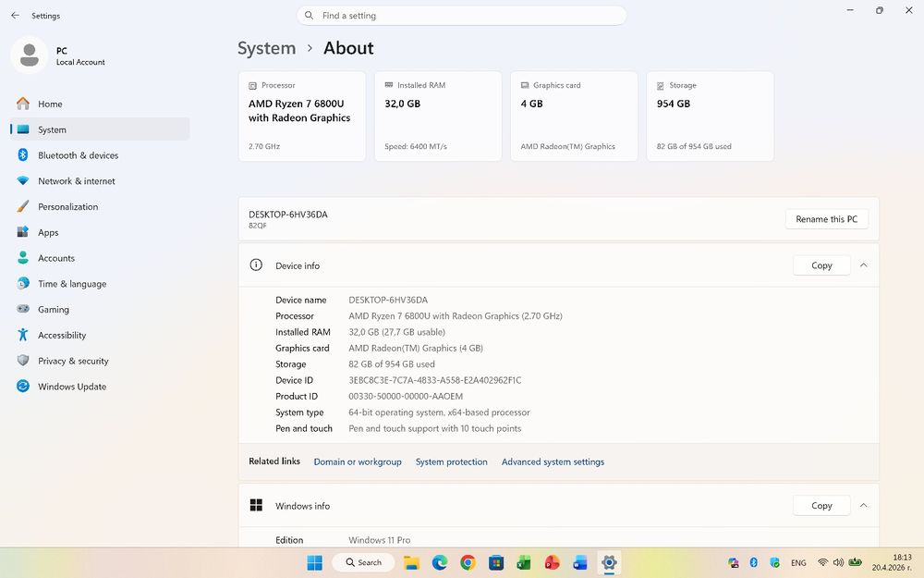The image size is (924, 578).
Task: Open Windows Security tray icon
Action: pos(774,562)
